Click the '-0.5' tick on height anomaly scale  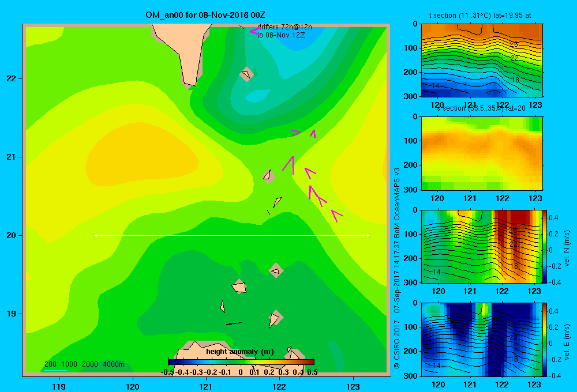[167, 372]
